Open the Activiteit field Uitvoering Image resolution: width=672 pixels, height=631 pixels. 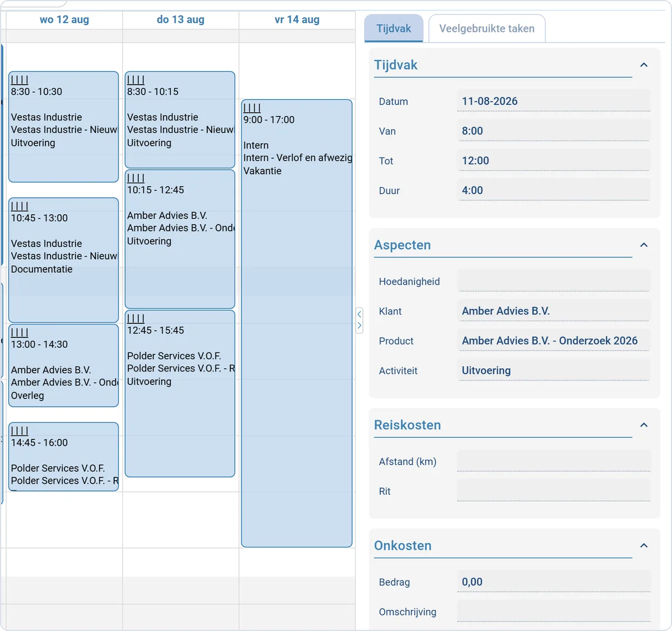point(554,370)
